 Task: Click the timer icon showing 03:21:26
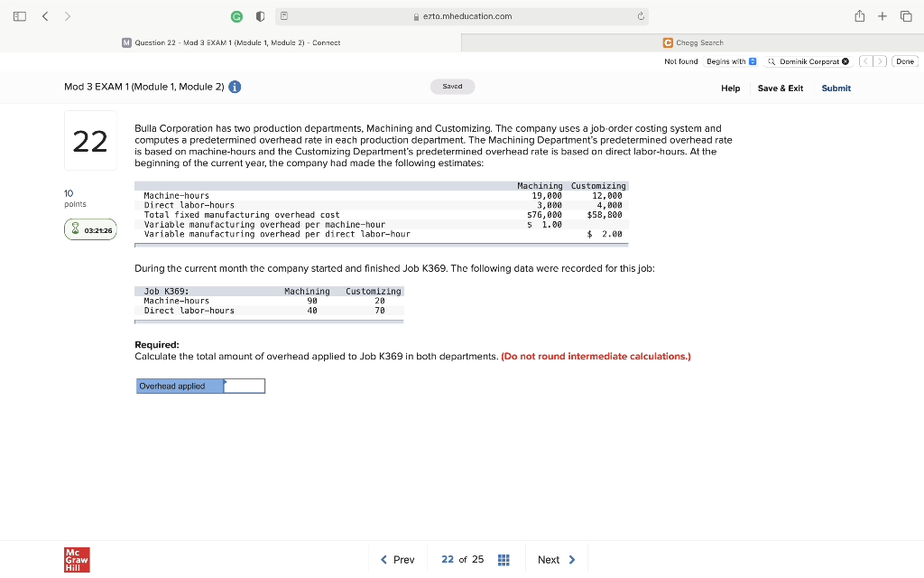click(x=90, y=228)
